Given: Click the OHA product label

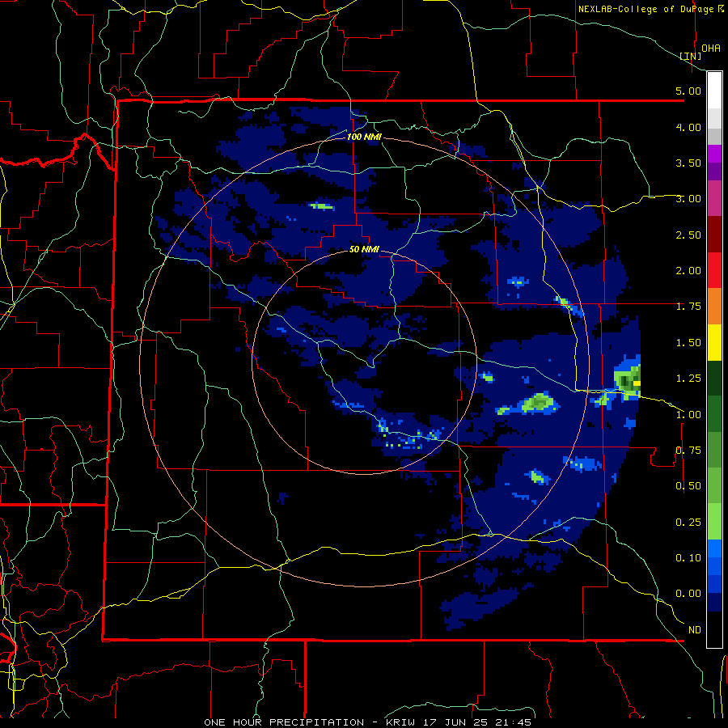Looking at the screenshot, I should pos(711,48).
